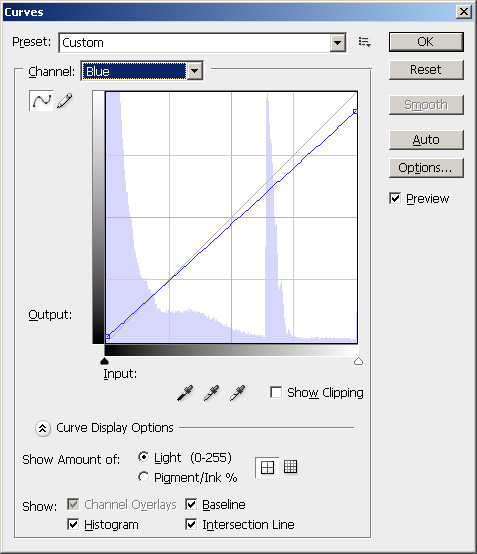Select the Pigment/Ink % radio option
This screenshot has height=554, width=477.
click(x=143, y=477)
